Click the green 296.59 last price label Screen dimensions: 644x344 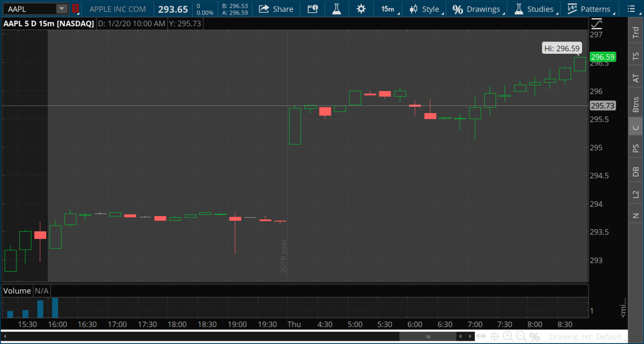point(602,57)
